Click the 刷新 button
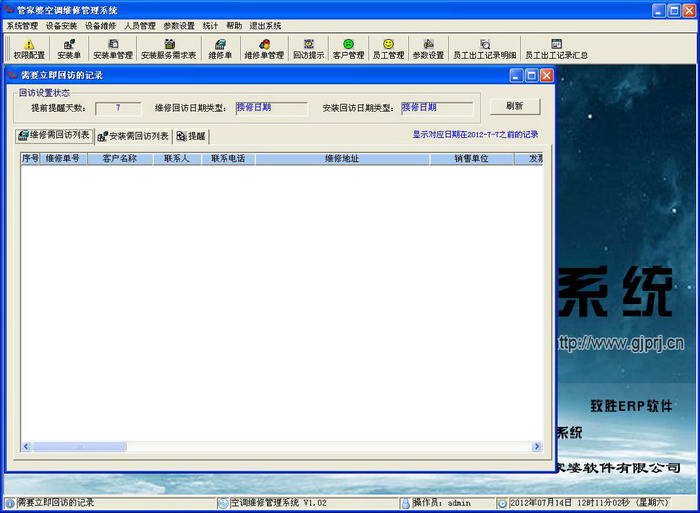The width and height of the screenshot is (700, 513). [x=515, y=106]
